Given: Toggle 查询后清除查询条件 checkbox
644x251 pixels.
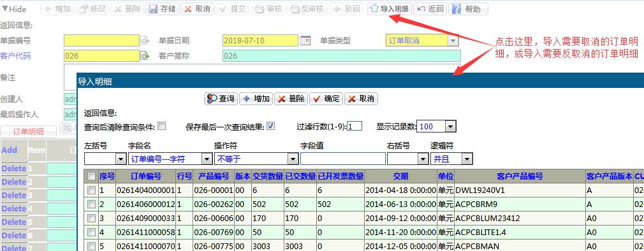Looking at the screenshot, I should (x=162, y=126).
